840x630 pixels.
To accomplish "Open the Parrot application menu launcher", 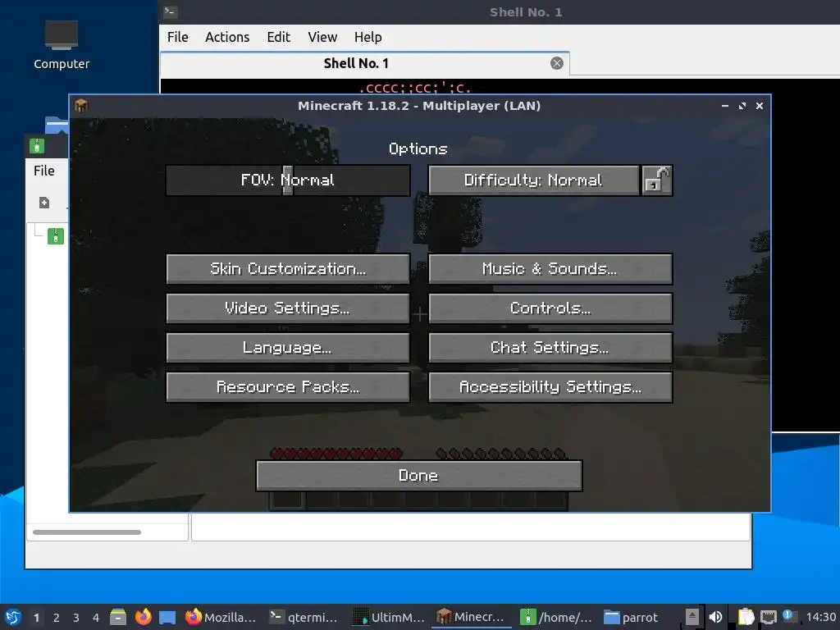I will [x=13, y=617].
